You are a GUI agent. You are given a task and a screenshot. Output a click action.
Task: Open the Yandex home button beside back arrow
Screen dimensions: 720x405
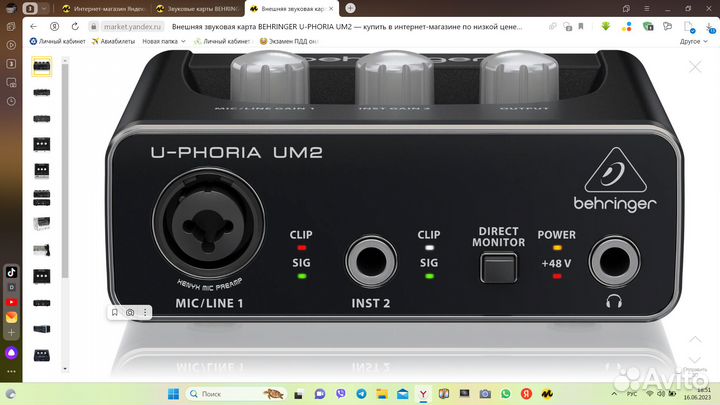coord(55,27)
